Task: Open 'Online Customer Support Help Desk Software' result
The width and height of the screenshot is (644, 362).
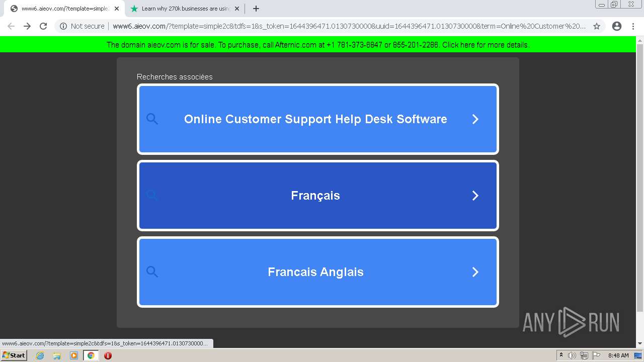Action: 318,119
